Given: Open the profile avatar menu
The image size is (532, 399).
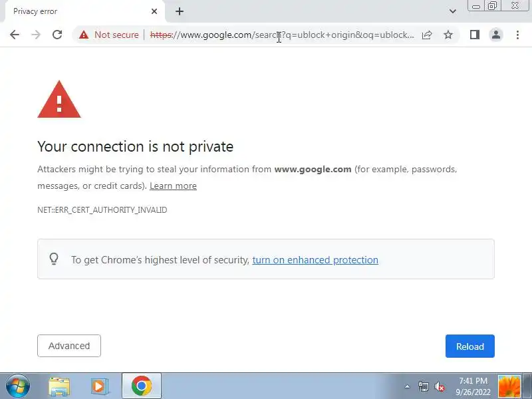Looking at the screenshot, I should pos(495,35).
